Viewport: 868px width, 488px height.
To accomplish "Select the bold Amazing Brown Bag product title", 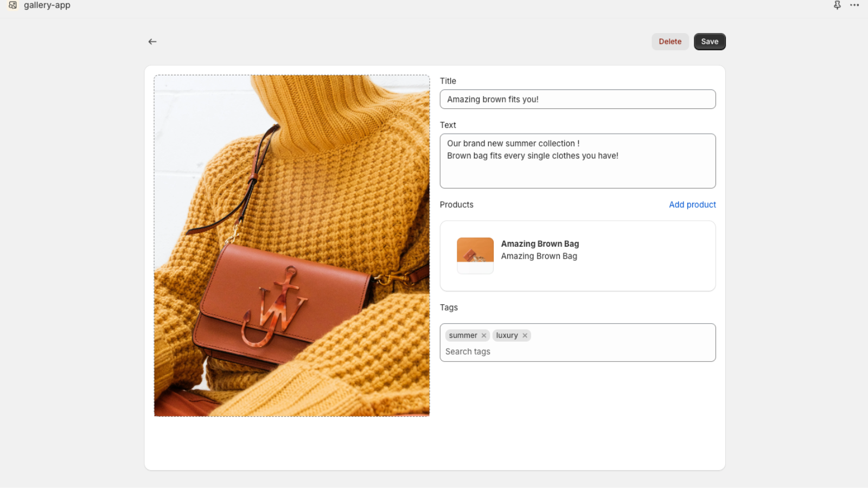I will (540, 244).
